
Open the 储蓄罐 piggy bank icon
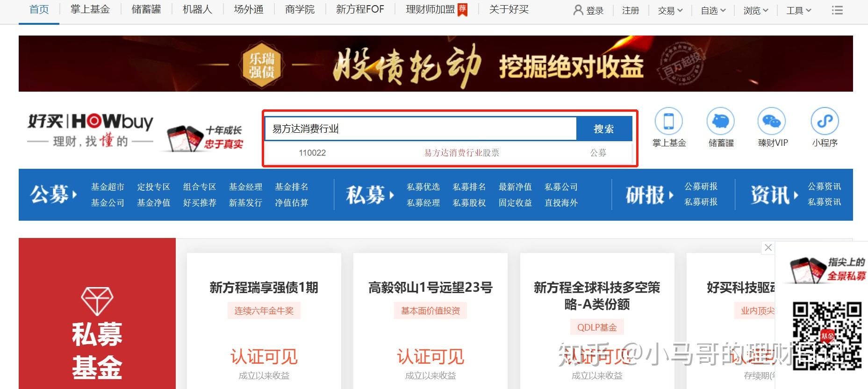721,121
